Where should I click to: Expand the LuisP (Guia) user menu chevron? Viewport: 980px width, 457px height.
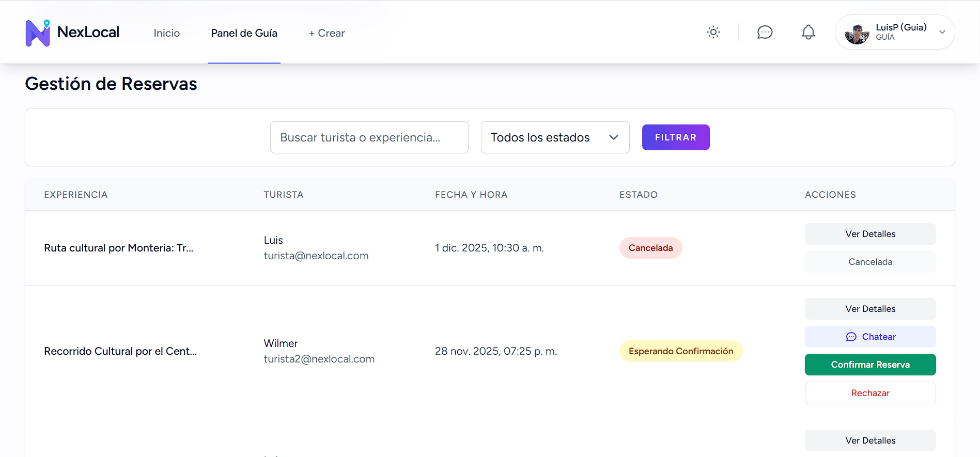pos(942,32)
